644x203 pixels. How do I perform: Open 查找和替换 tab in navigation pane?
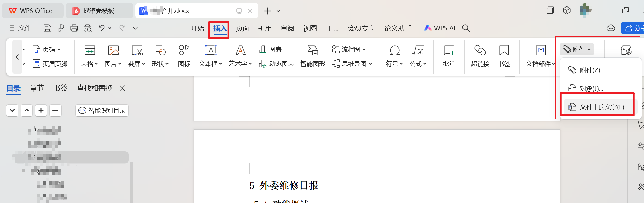[95, 88]
